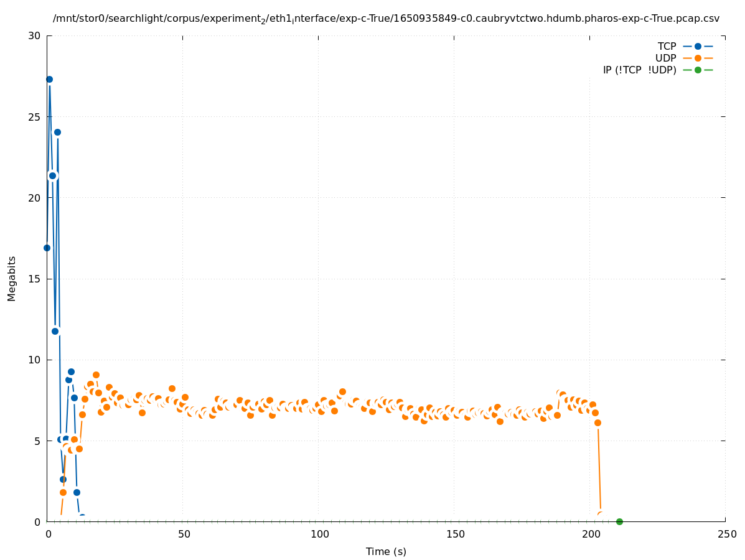Click the "Time (s)" x-axis label

coord(386,551)
